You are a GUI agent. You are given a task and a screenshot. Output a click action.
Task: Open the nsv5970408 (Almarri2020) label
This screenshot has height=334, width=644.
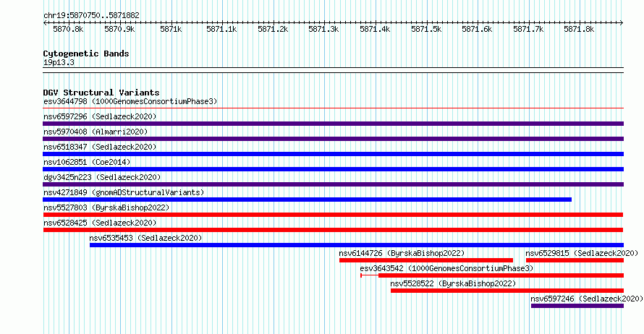96,132
